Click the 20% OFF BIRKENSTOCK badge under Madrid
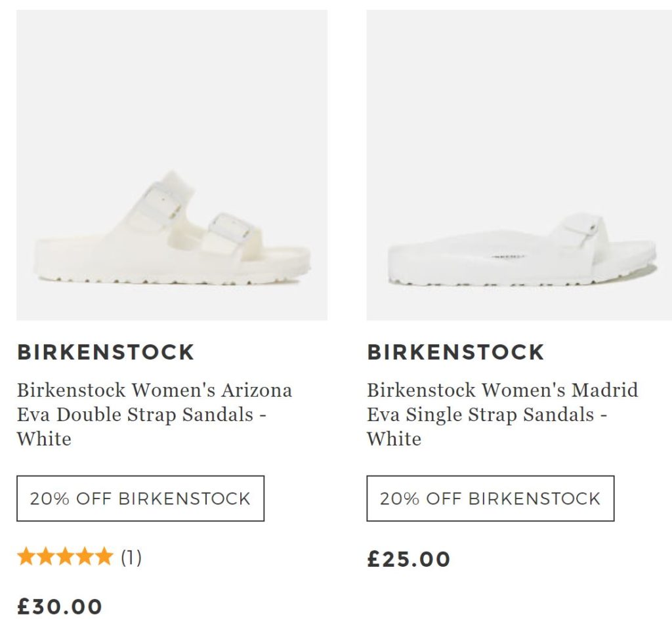Viewport: 672px width, 635px height. click(490, 499)
